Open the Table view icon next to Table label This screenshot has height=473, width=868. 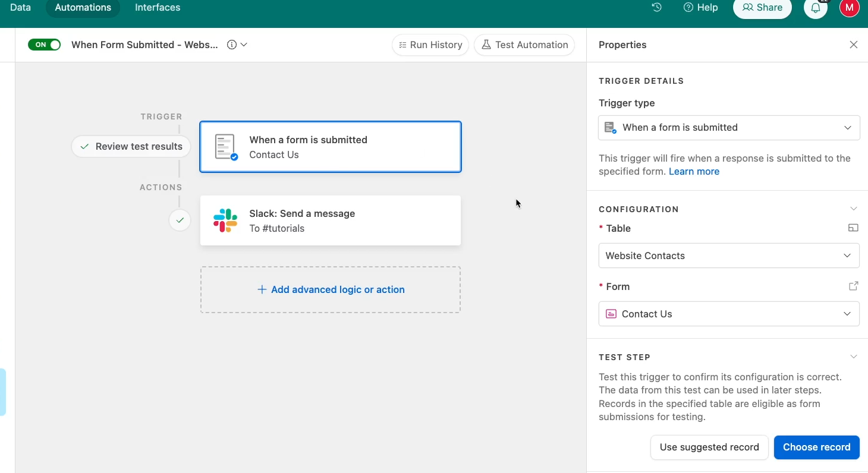(x=853, y=228)
